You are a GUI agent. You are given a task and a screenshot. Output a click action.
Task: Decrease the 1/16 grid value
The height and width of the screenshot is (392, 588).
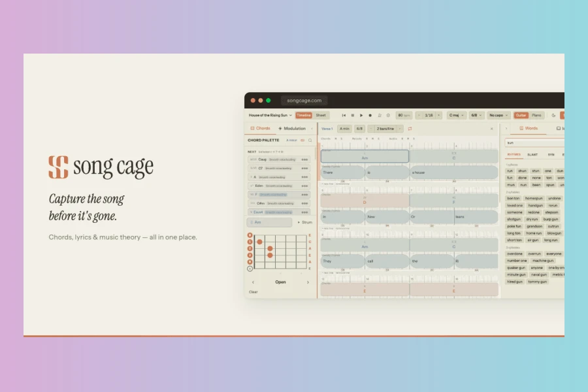point(419,115)
